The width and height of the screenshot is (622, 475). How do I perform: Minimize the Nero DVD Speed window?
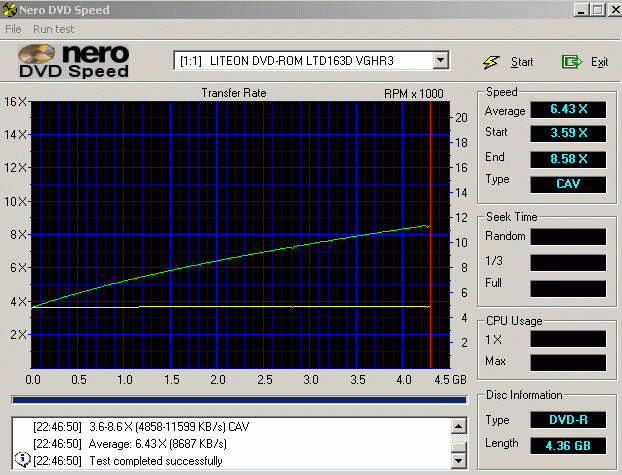point(581,10)
